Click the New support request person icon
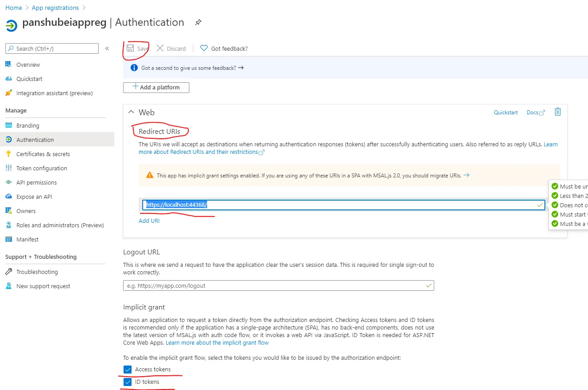This screenshot has height=390, width=588. (8, 286)
